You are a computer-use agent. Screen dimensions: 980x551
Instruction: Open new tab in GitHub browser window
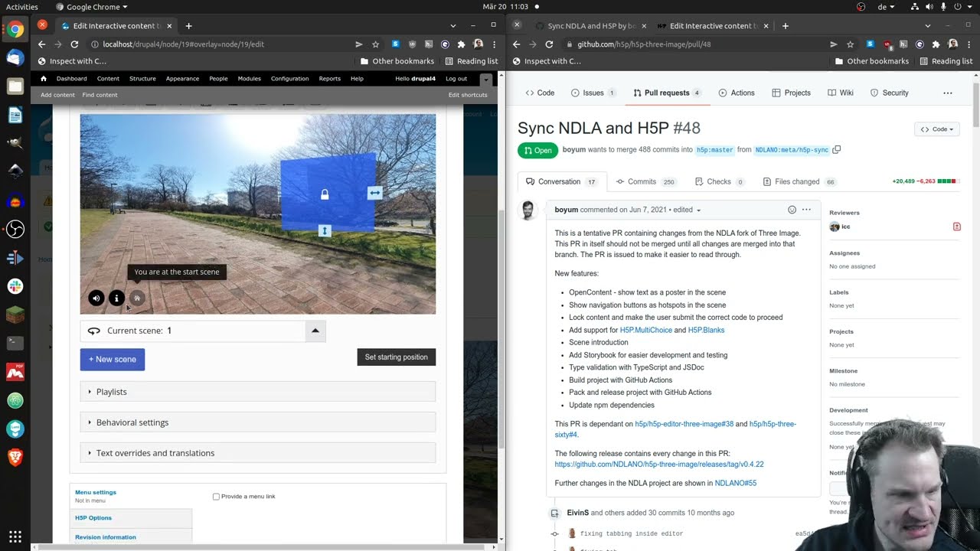tap(785, 26)
